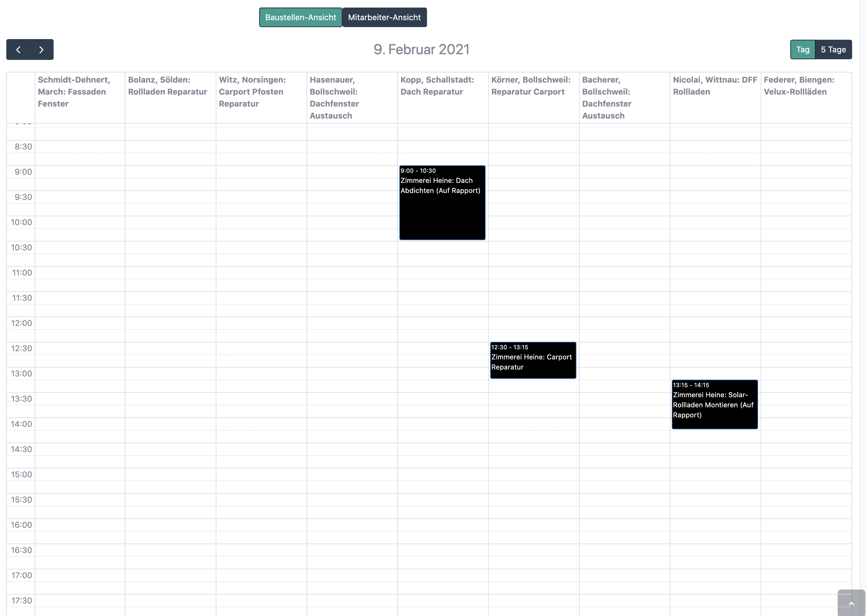Open the 9:00 Dach Abdichten event
This screenshot has width=866, height=616.
click(x=442, y=203)
